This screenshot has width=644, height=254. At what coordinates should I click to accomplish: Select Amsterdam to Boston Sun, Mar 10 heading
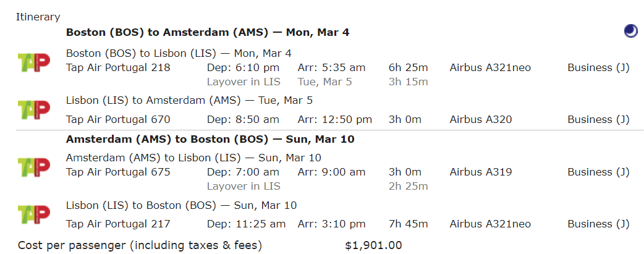[x=210, y=139]
